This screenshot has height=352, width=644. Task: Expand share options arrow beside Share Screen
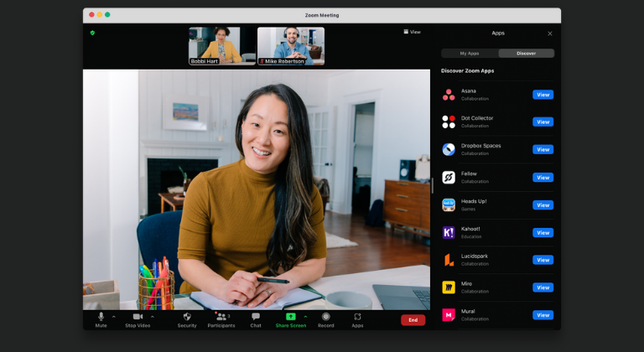(x=305, y=316)
